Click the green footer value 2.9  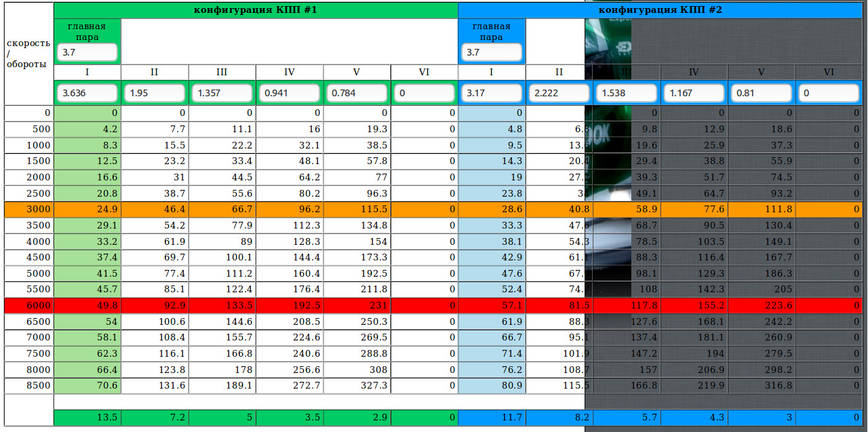coord(357,418)
